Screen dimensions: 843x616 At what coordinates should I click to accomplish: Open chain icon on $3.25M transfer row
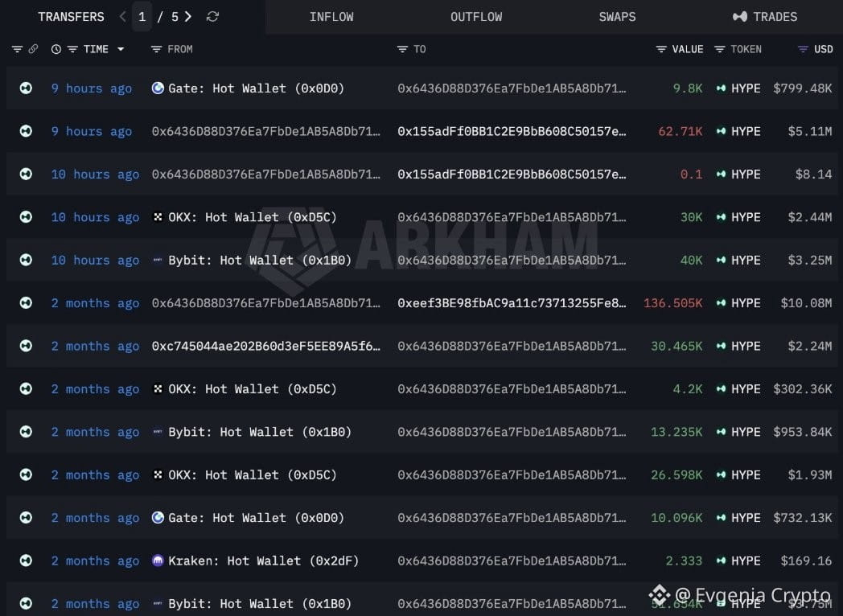point(26,261)
